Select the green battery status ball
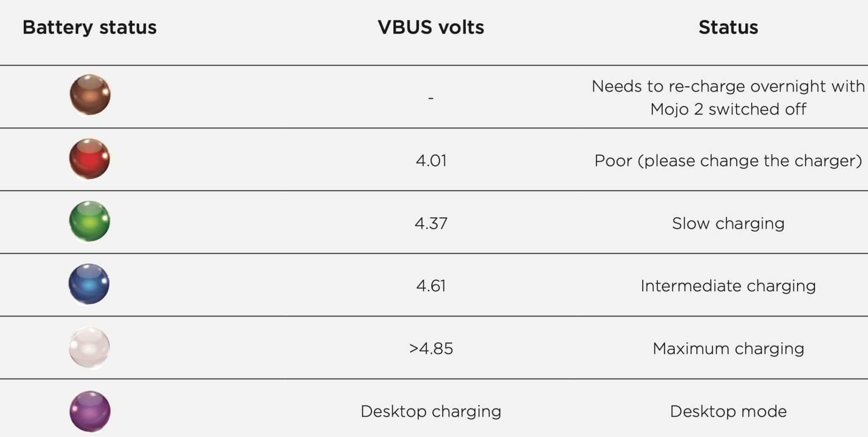 tap(89, 221)
